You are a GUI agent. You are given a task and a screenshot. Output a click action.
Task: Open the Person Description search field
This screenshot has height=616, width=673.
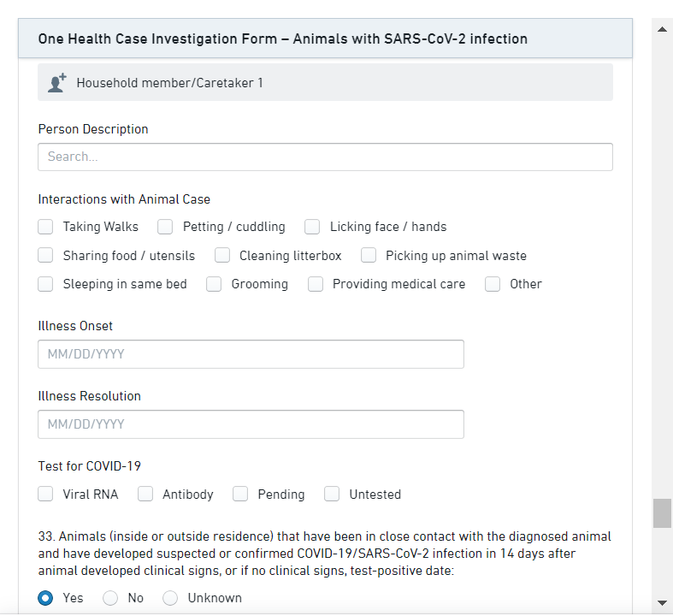coord(325,157)
